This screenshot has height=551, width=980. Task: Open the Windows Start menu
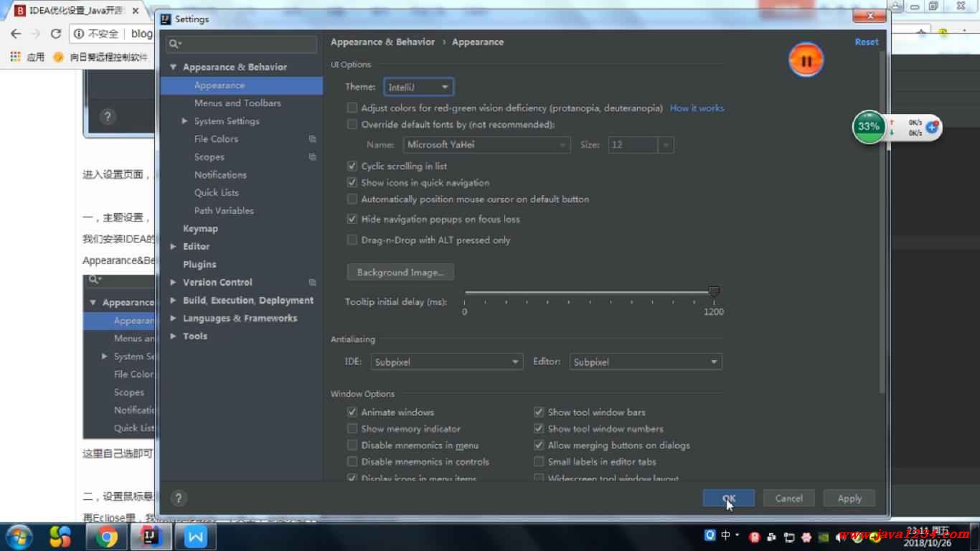pos(19,536)
